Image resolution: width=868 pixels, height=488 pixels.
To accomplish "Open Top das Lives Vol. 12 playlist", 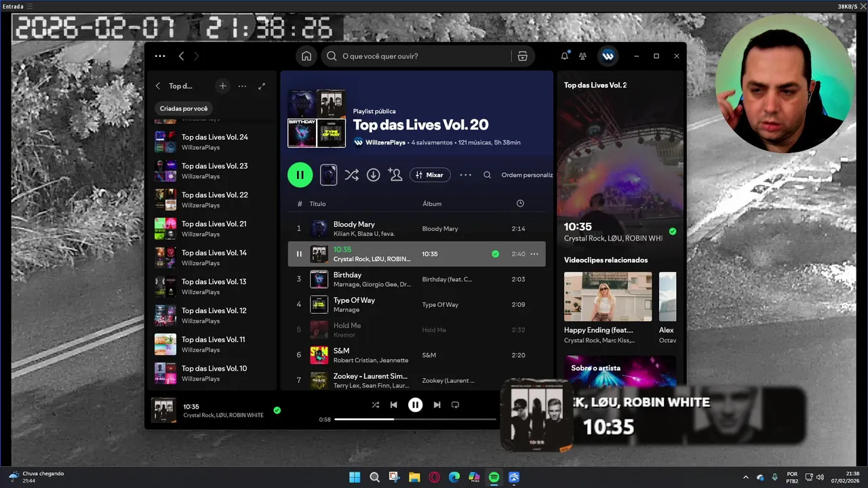I will (211, 315).
